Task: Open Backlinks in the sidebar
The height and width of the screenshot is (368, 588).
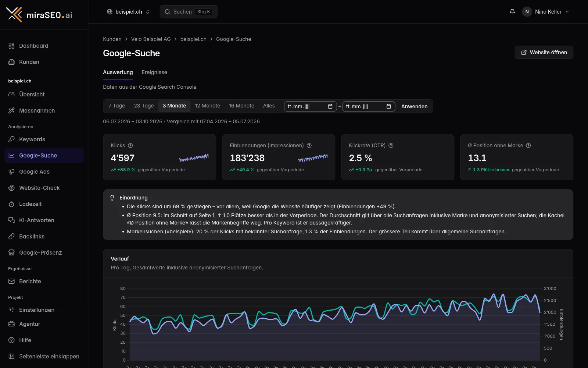Action: click(44, 236)
